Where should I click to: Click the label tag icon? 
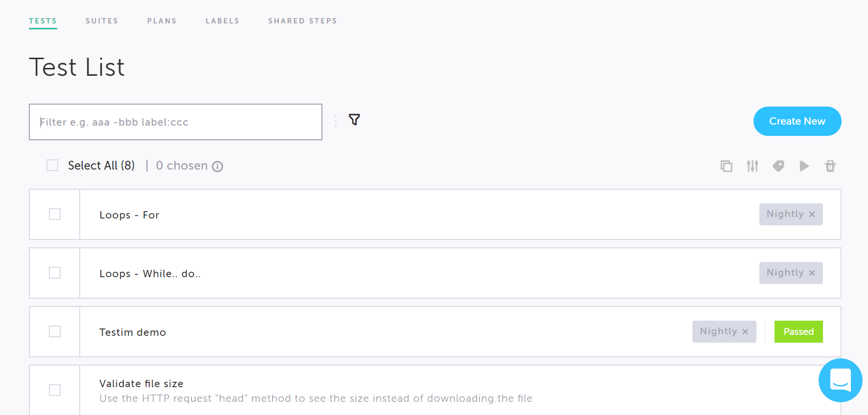778,166
